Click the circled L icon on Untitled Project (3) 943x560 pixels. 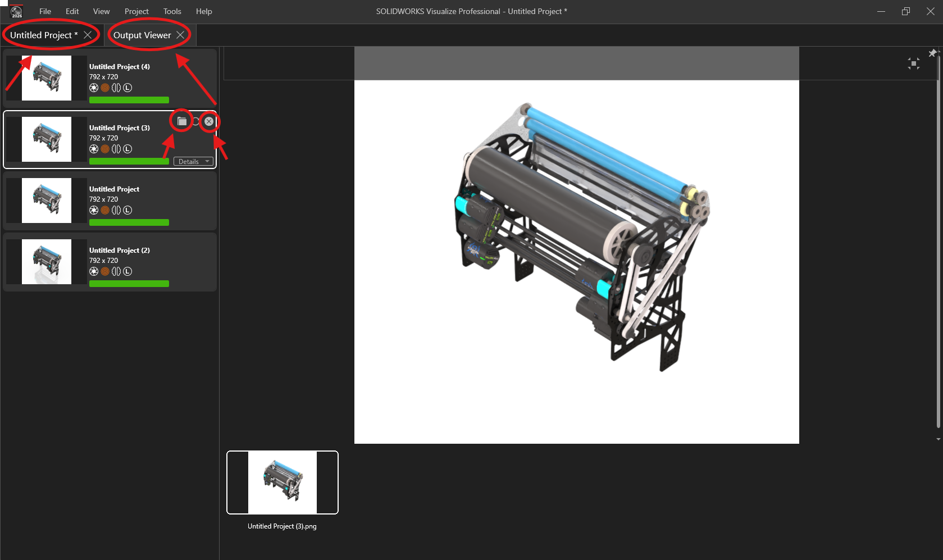(x=127, y=149)
